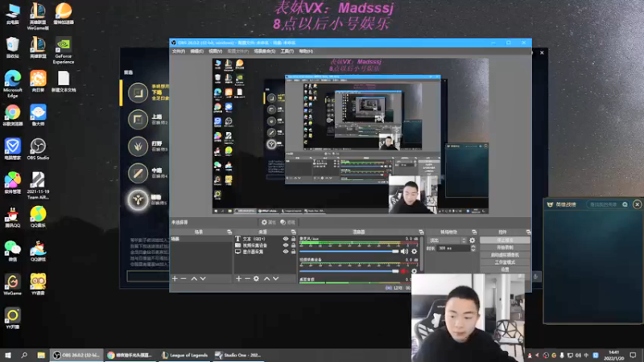Select the mid lane role icon (中路)
Viewport: 644px width, 362px height.
[138, 173]
